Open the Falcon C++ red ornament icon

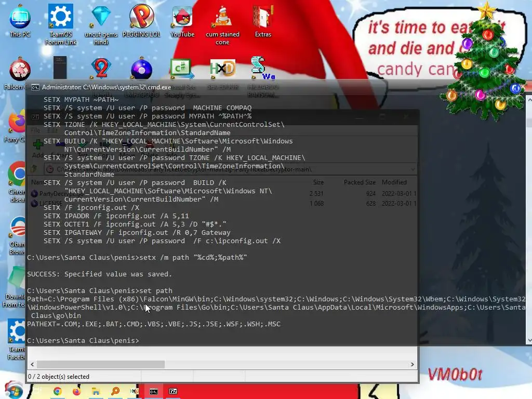tap(20, 70)
